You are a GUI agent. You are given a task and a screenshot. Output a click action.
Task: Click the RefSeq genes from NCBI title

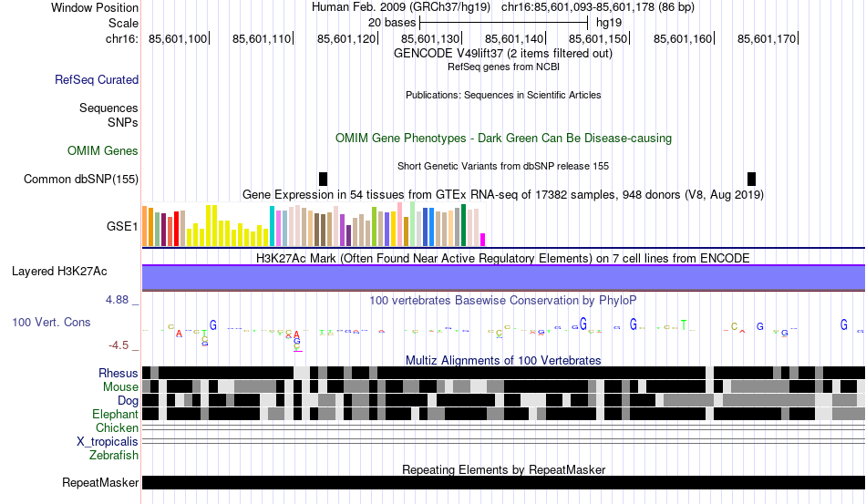503,67
